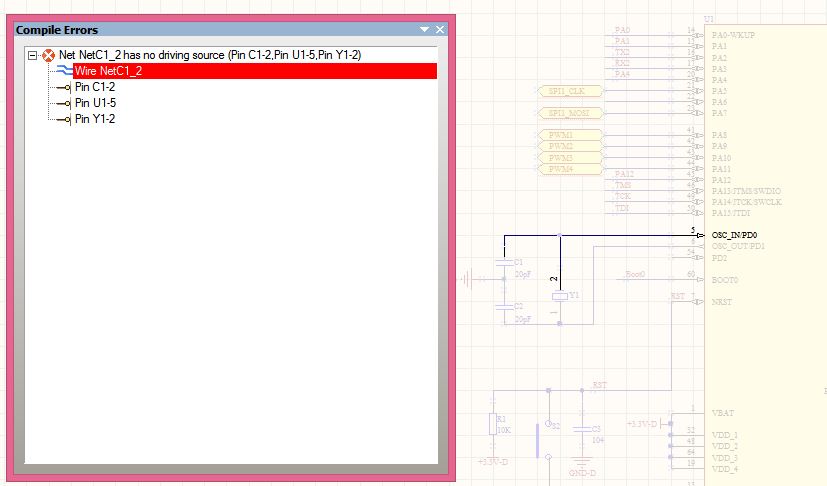Select capacitor C2 symbol on schematic
The image size is (827, 486).
[x=504, y=307]
